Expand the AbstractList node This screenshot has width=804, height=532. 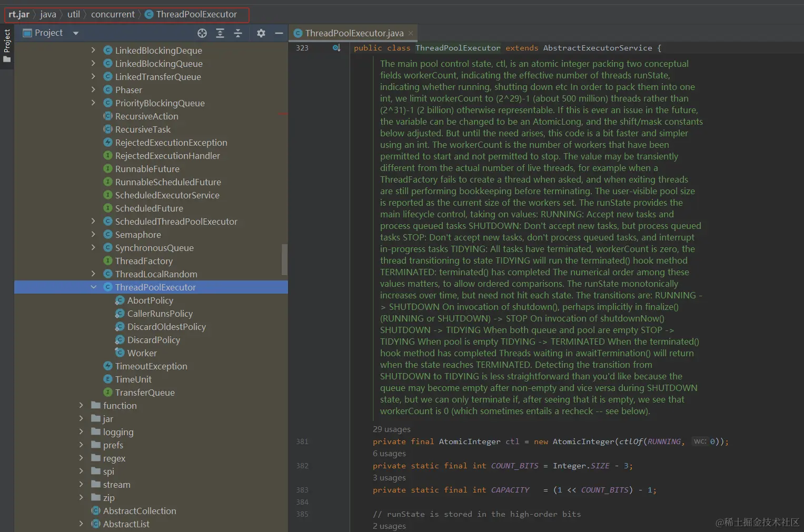pyautogui.click(x=81, y=524)
